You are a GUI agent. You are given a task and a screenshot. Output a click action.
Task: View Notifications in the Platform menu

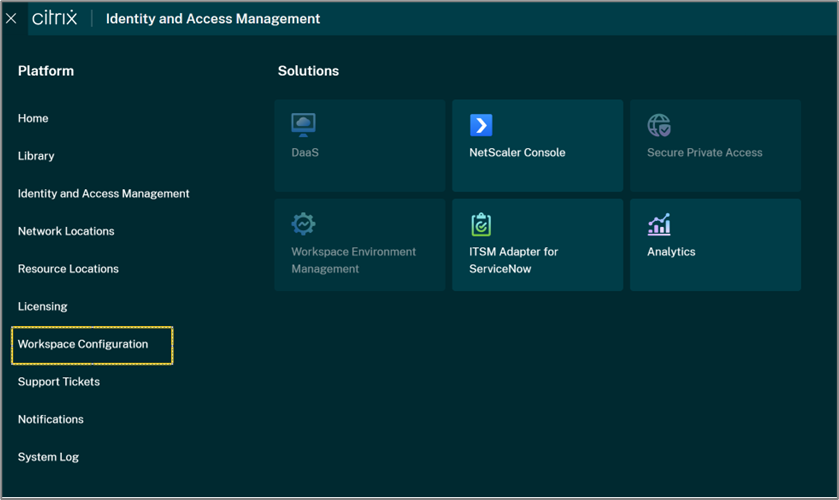50,419
